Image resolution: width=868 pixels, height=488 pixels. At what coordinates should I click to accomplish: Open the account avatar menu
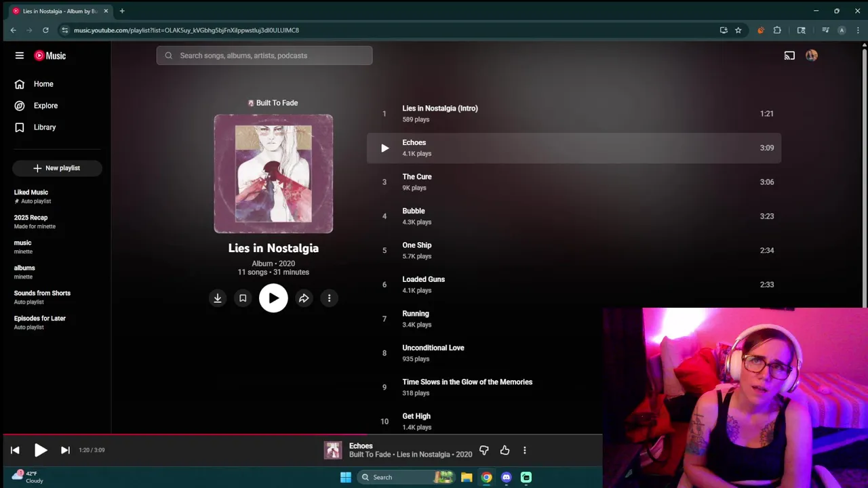812,56
